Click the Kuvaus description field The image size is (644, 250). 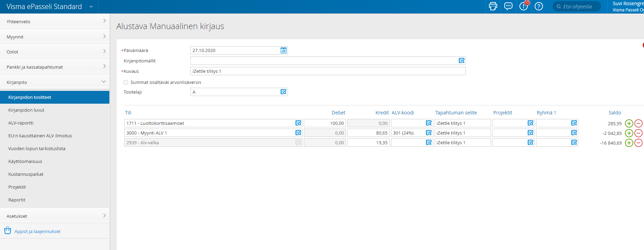(x=327, y=71)
